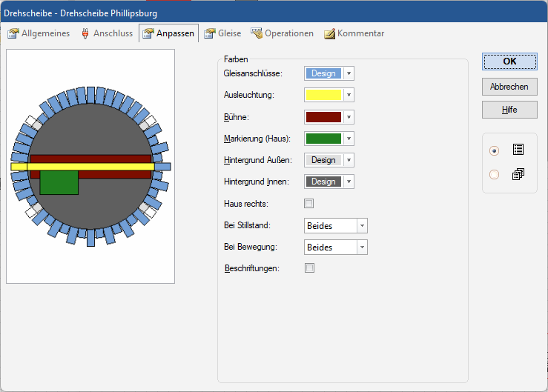
Task: Select the second radio button option
Action: click(495, 175)
